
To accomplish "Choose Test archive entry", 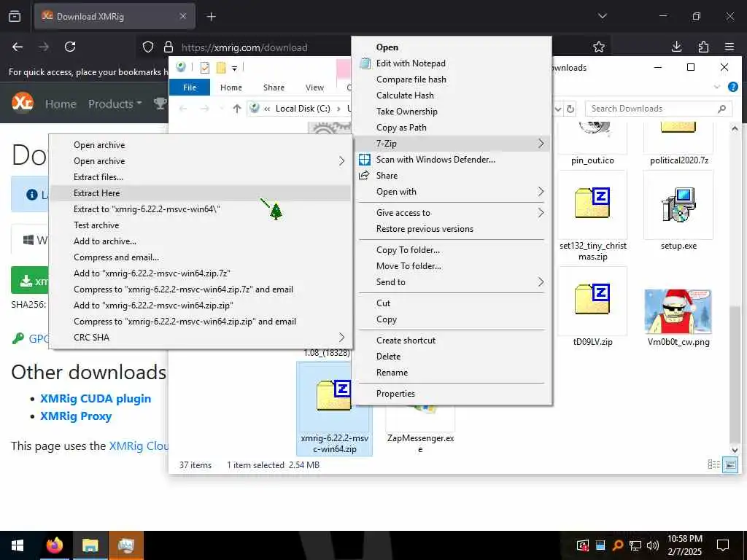I will (200, 225).
